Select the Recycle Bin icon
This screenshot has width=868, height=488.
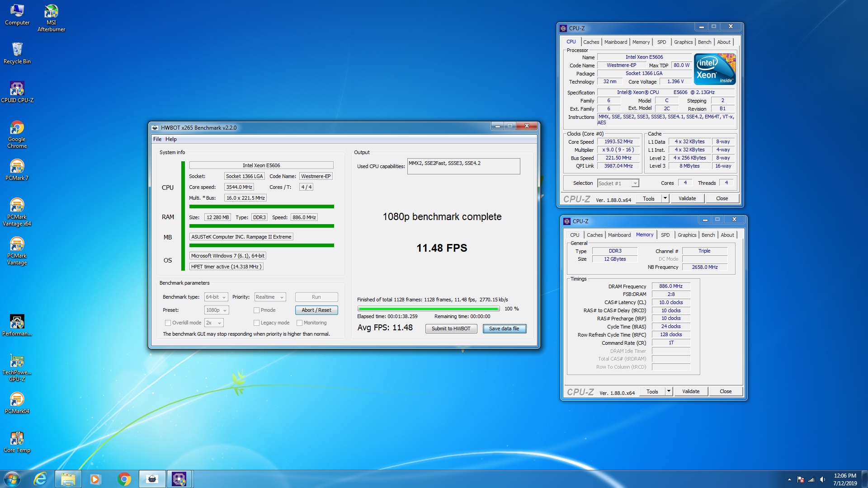(x=17, y=53)
